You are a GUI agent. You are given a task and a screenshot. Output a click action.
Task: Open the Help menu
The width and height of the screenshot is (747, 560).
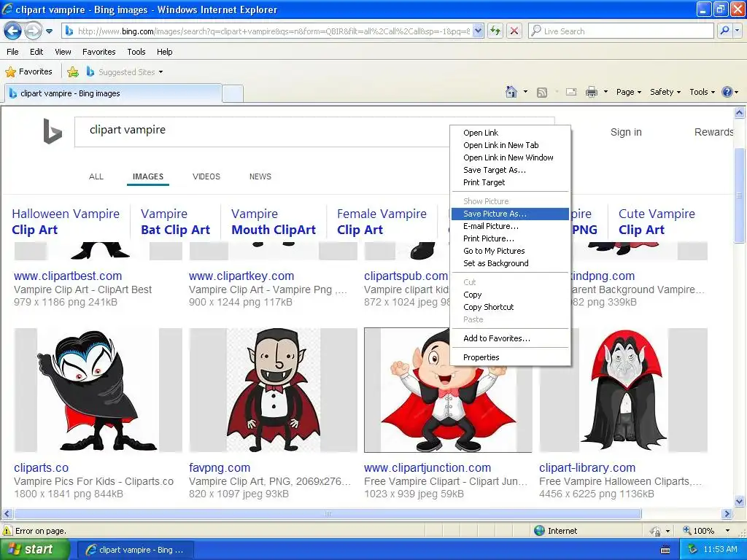(164, 52)
